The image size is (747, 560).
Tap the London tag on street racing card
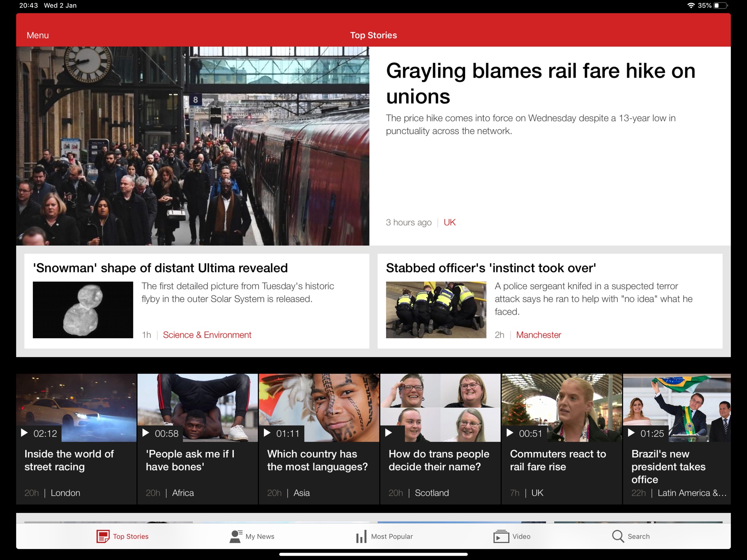(65, 493)
